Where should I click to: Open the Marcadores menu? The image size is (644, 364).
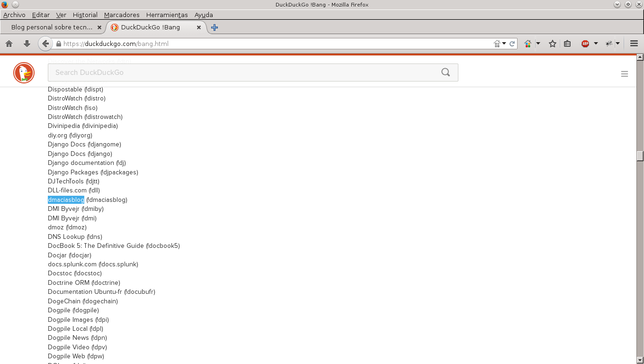122,15
